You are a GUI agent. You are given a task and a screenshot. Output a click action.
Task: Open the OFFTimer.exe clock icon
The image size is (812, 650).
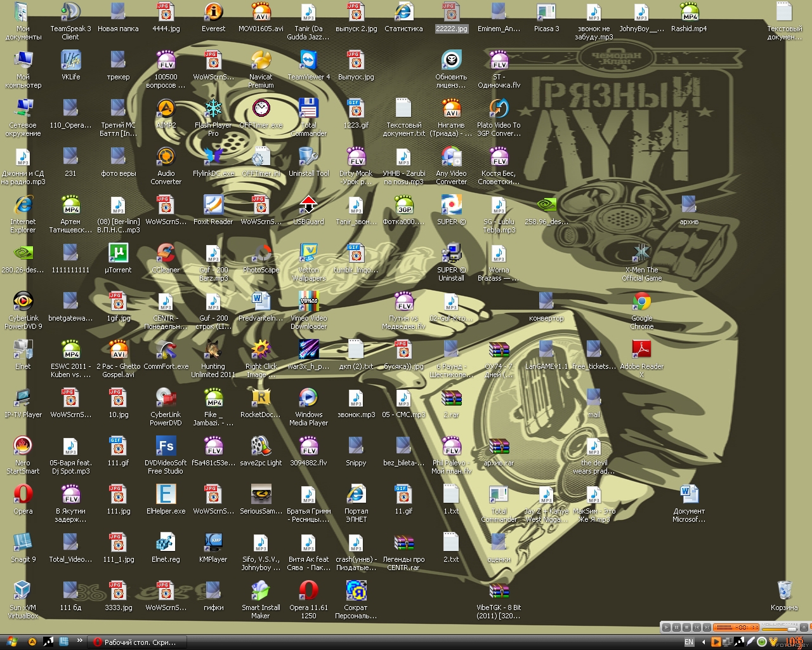click(x=261, y=114)
